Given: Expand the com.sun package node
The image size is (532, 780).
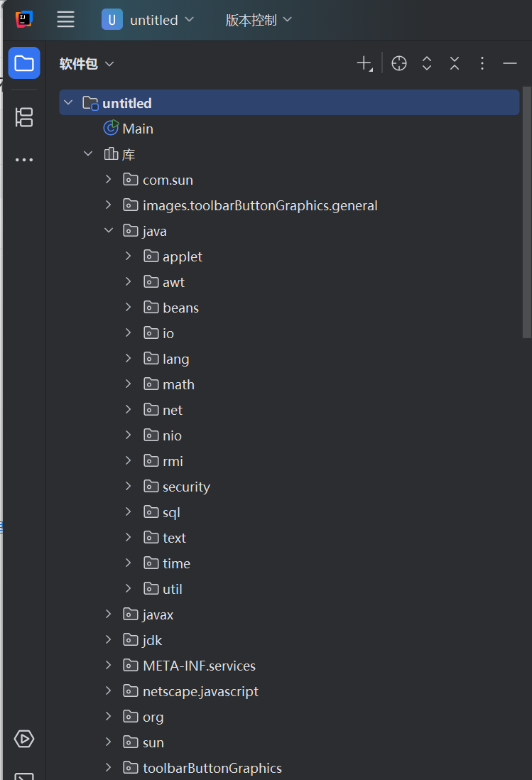Looking at the screenshot, I should 109,180.
